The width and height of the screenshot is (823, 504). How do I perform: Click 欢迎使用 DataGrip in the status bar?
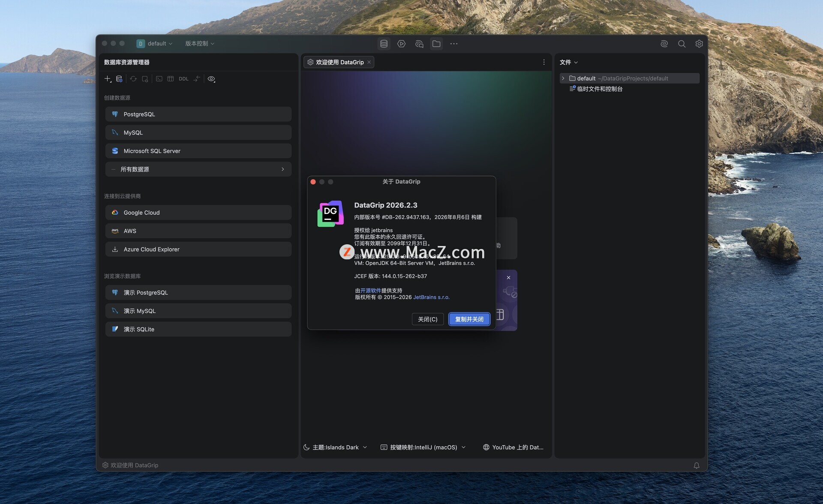pyautogui.click(x=134, y=465)
